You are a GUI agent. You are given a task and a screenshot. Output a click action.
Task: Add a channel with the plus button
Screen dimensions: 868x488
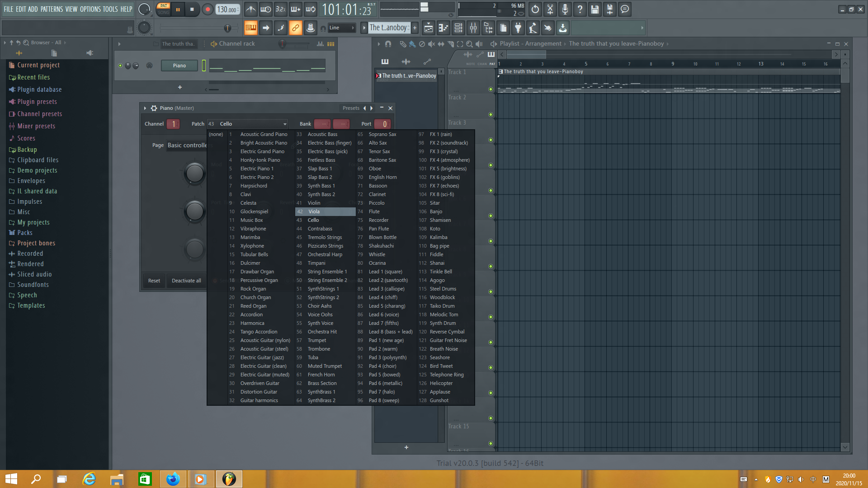(x=180, y=87)
